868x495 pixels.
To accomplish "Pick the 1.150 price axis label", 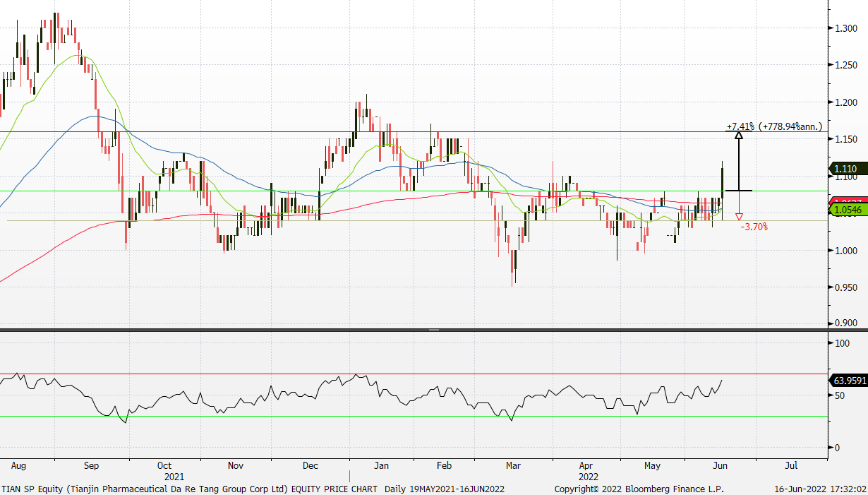I will (845, 140).
